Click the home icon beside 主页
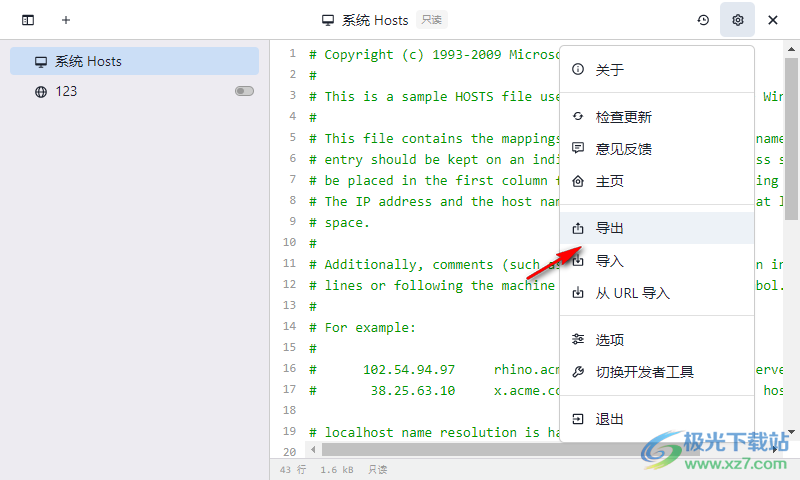 [x=578, y=181]
